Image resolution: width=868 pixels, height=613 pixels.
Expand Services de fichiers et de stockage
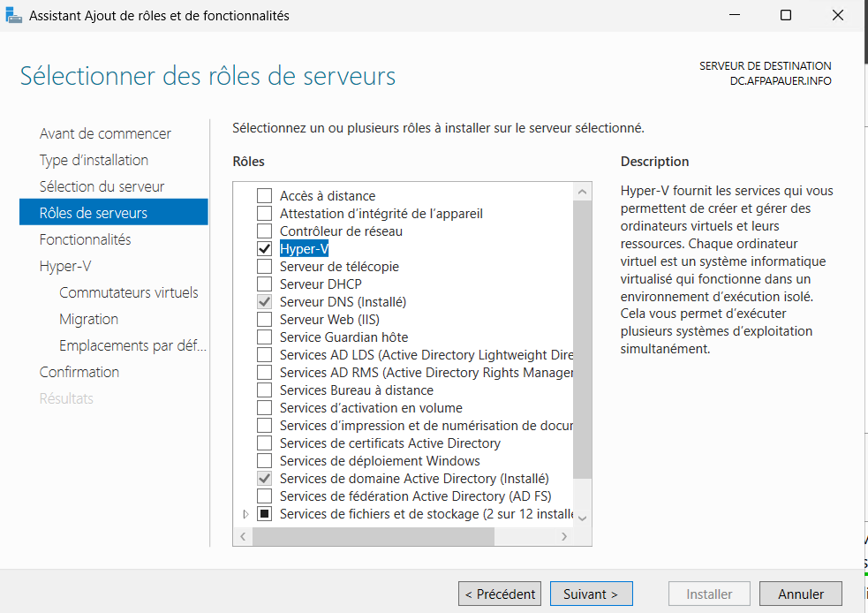pos(245,514)
